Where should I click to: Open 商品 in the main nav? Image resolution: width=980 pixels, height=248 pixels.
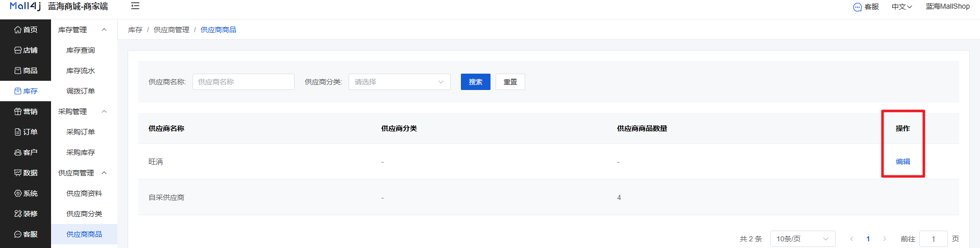(x=26, y=71)
